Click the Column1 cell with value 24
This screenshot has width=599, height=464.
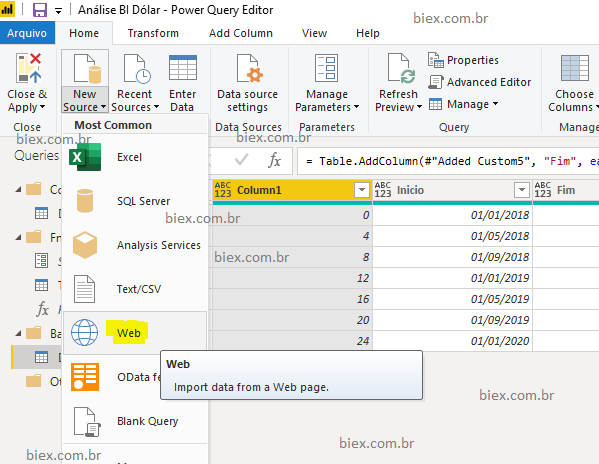point(292,341)
